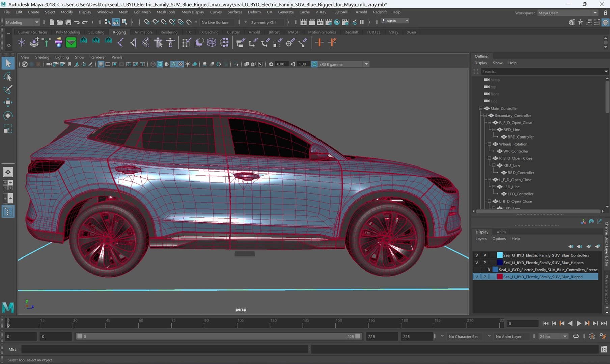This screenshot has height=364, width=610.
Task: Select the Select Tool arrow in the toolbox
Action: tap(8, 63)
